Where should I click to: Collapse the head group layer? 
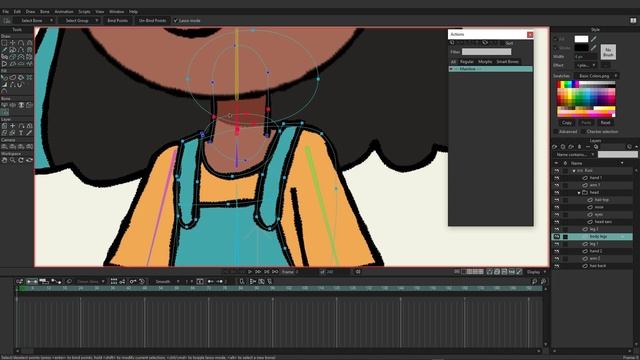pos(579,193)
